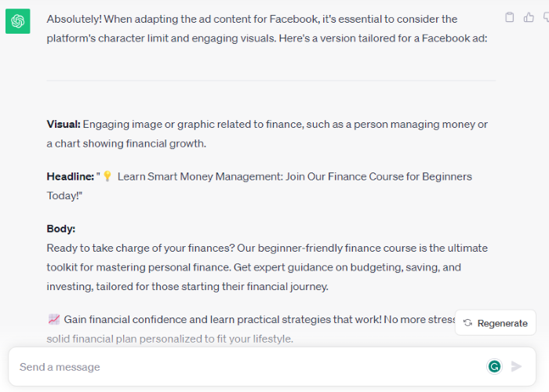549x392 pixels.
Task: Copy the response with the clipboard icon
Action: [510, 17]
